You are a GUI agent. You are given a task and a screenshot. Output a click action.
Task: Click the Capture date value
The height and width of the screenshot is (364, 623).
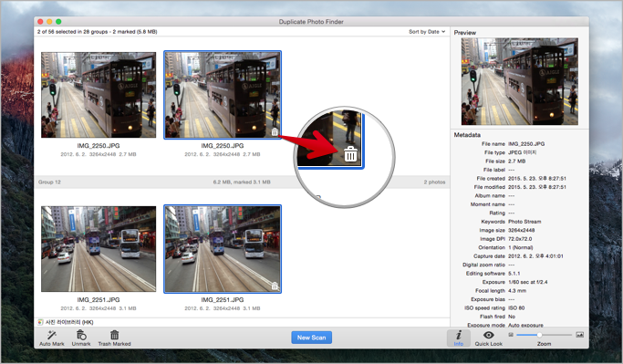[535, 256]
